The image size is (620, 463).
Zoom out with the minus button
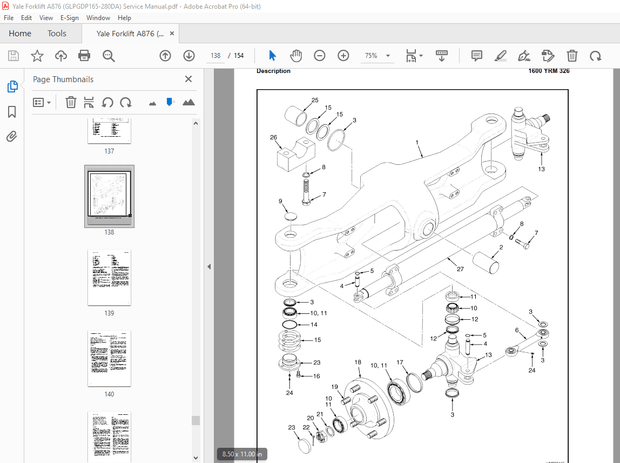(320, 56)
